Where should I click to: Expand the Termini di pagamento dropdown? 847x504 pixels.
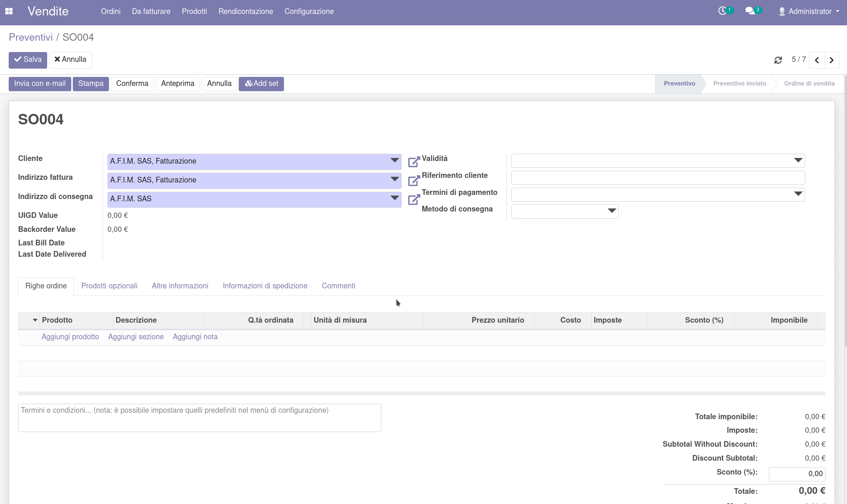coord(798,194)
